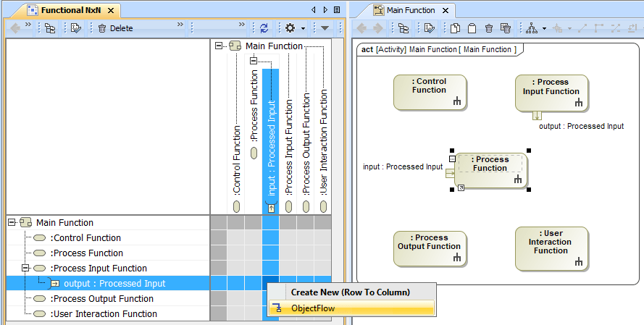Click the delete-from-model icon in the diagram toolbar
This screenshot has height=325, width=644.
(x=506, y=28)
